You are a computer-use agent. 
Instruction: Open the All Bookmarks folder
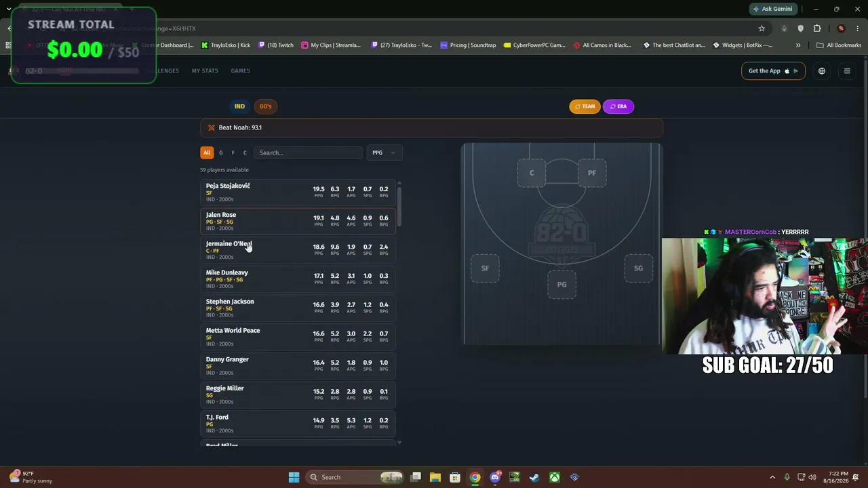(x=839, y=45)
